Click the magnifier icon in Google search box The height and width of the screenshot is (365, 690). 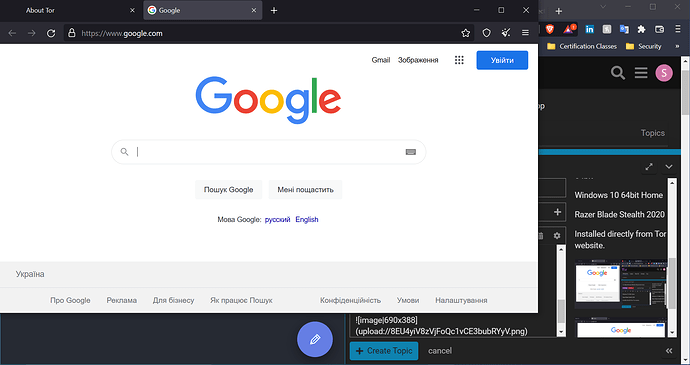(125, 152)
